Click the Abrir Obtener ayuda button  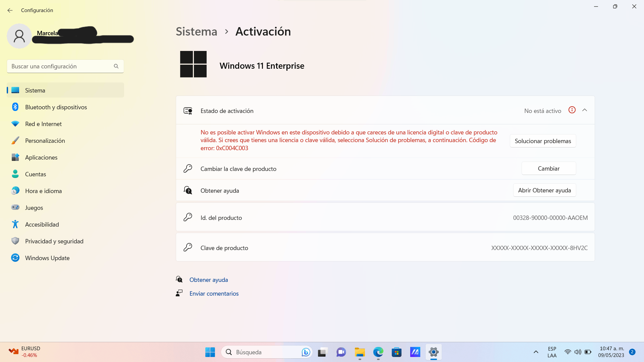click(544, 190)
